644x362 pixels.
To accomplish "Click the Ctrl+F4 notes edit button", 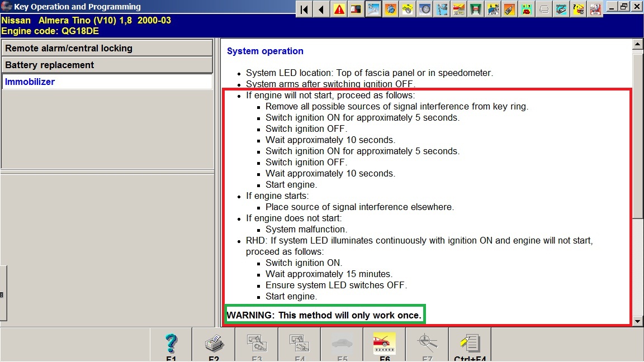I will pyautogui.click(x=470, y=345).
